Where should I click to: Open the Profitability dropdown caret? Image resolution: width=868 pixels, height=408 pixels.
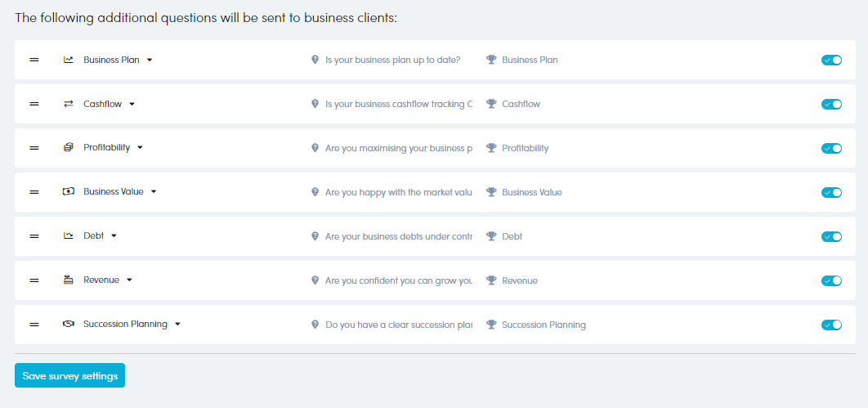tap(140, 148)
